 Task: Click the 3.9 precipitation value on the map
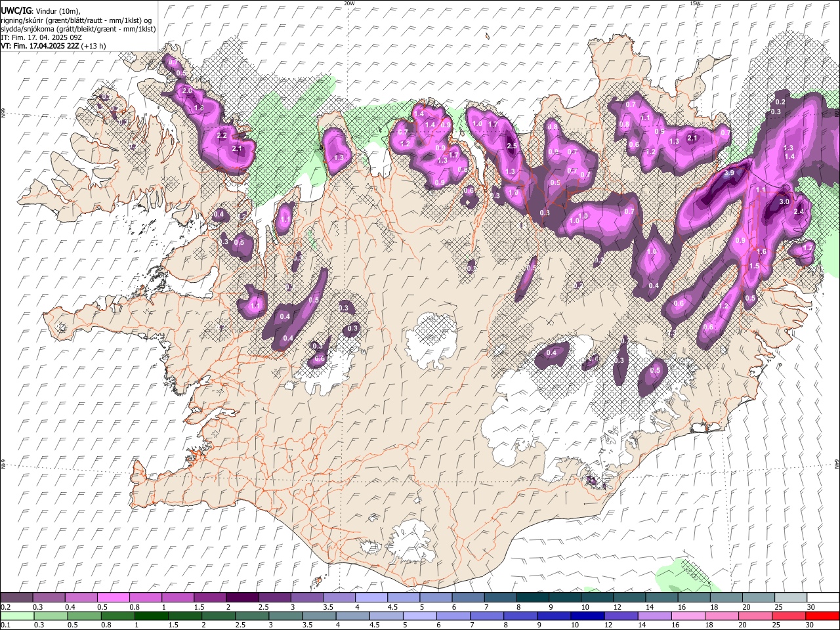(x=728, y=174)
